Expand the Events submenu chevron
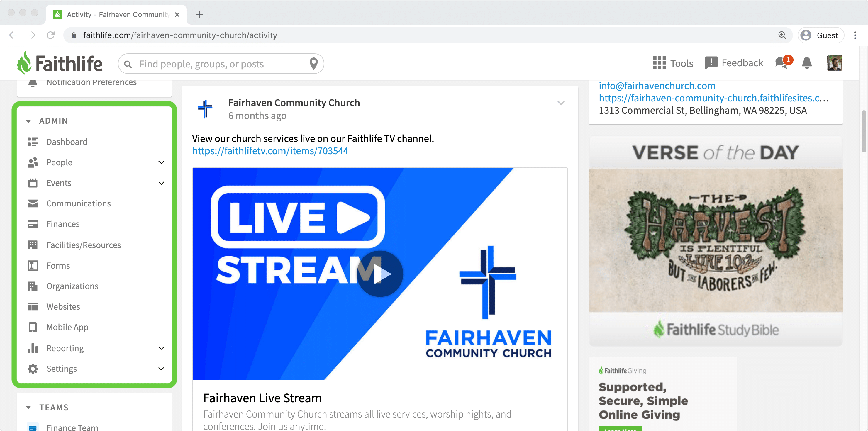Screen dimensions: 868x431 (x=161, y=183)
